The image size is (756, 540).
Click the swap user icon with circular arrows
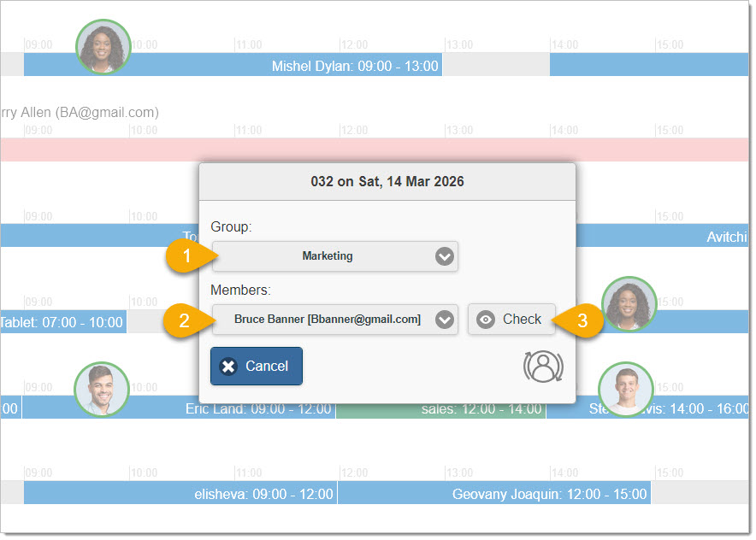pyautogui.click(x=543, y=366)
